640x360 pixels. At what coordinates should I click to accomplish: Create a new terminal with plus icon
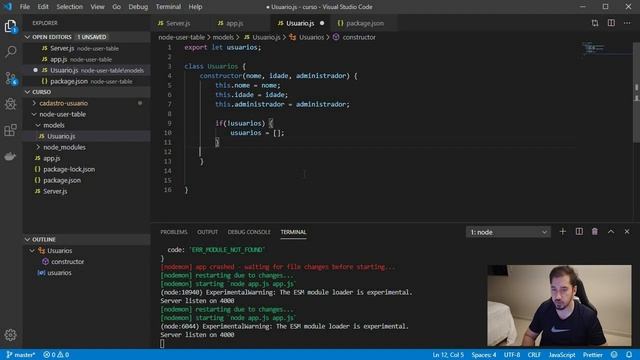point(562,232)
